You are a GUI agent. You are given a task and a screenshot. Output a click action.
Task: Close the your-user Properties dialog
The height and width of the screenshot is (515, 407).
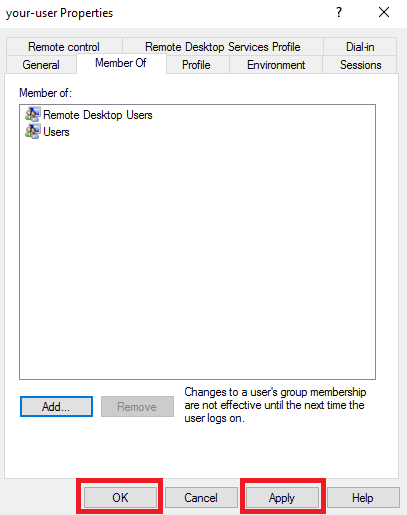[x=384, y=13]
